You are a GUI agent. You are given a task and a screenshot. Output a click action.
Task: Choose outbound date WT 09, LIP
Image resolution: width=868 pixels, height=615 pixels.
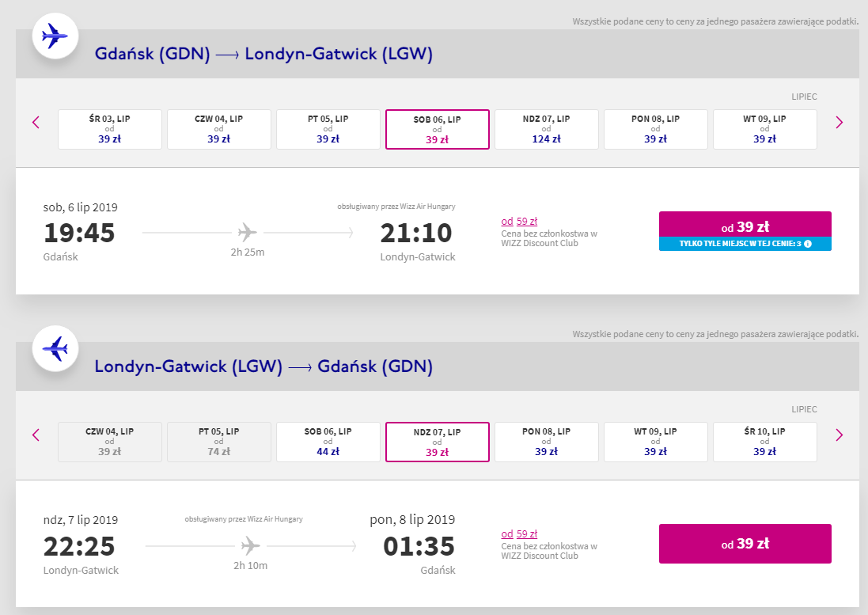pos(764,129)
